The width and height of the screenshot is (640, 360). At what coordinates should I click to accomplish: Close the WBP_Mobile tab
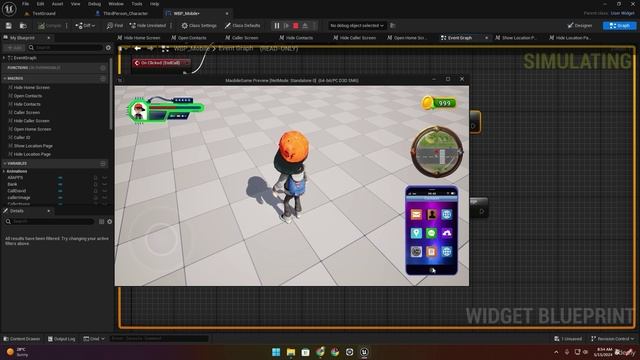click(x=227, y=13)
